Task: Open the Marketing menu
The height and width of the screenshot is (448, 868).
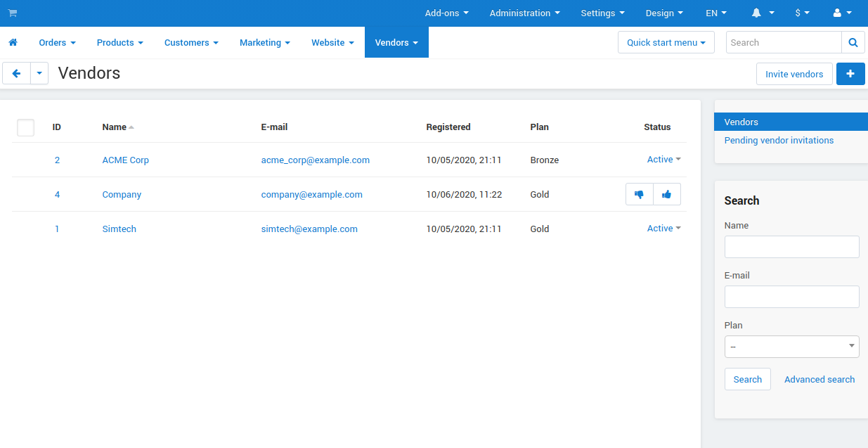Action: coord(265,42)
